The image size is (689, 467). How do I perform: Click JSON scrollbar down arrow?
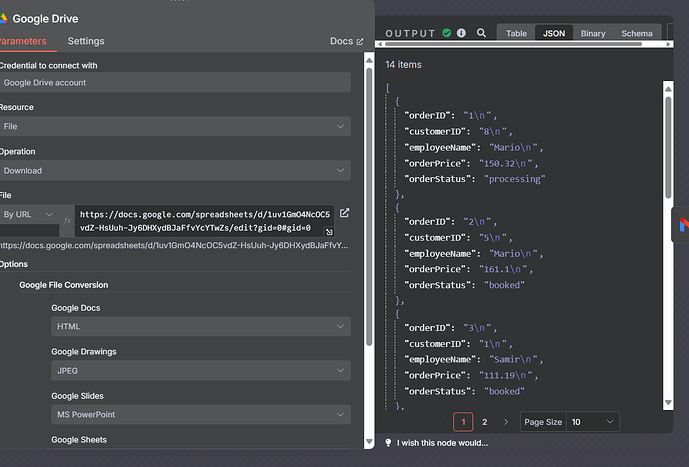click(668, 402)
